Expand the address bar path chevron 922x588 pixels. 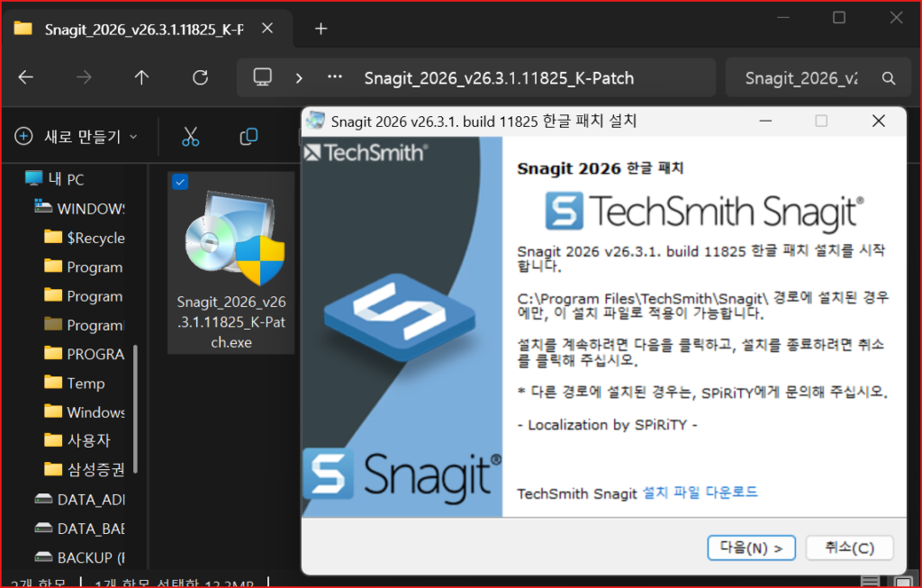click(299, 77)
